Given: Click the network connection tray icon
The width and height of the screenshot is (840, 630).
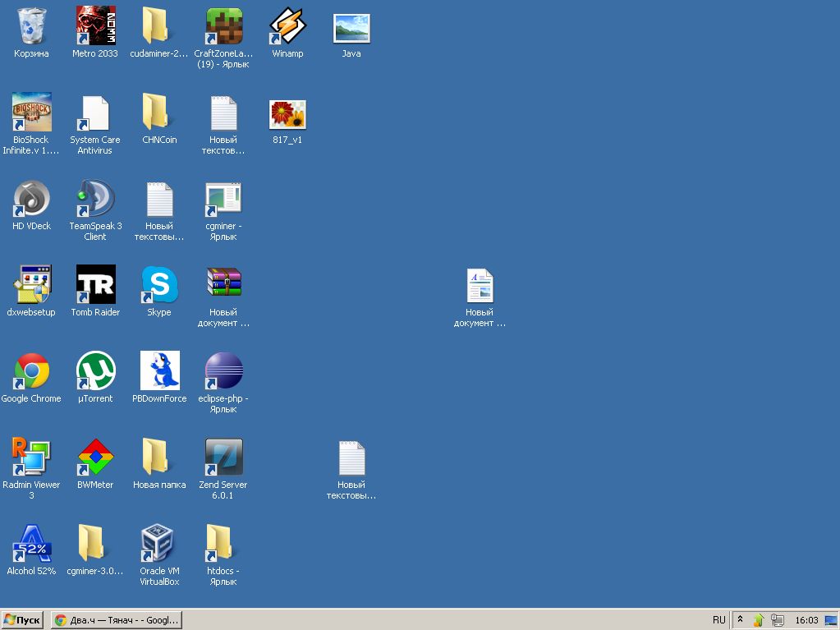Looking at the screenshot, I should click(x=778, y=620).
